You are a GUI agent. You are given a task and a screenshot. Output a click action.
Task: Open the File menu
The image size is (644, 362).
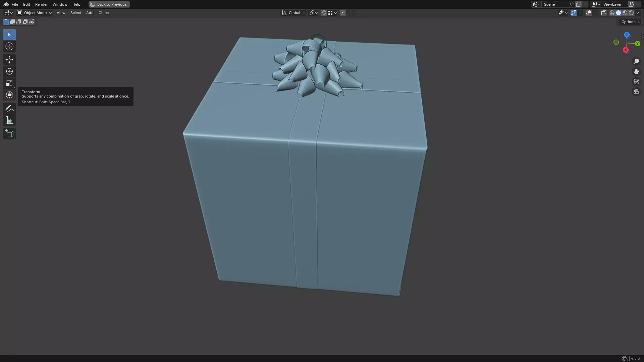[15, 4]
